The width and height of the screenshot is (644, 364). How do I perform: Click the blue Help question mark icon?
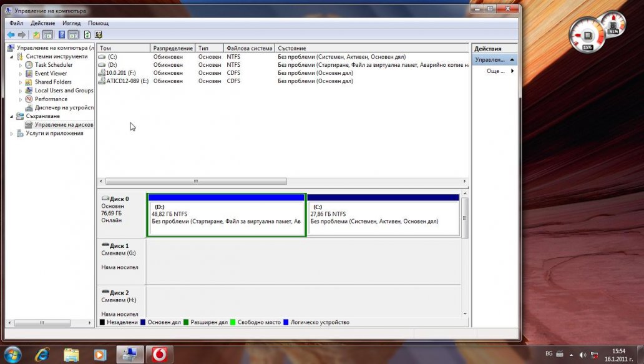point(61,35)
